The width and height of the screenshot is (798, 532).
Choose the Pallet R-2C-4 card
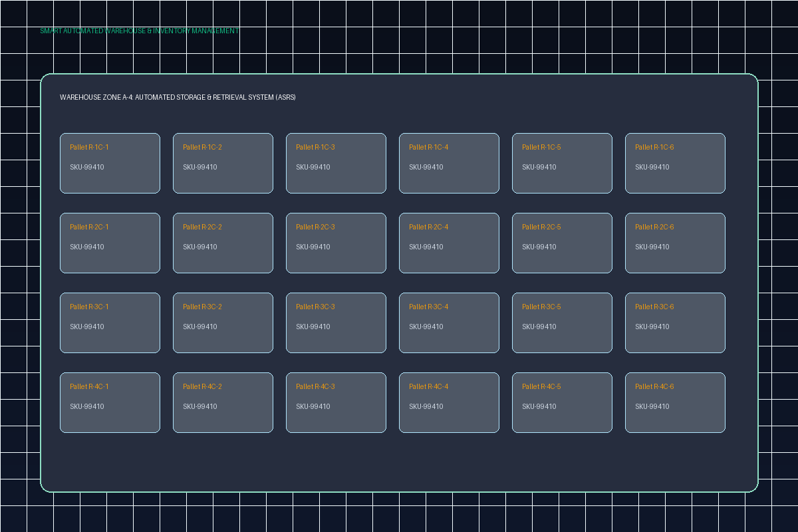tap(449, 243)
